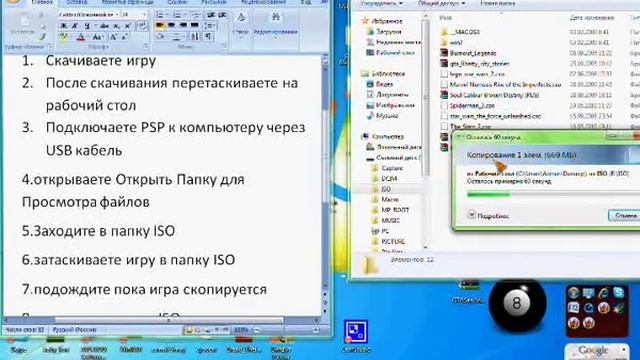Select Документы library in Explorer sidebar

click(387, 94)
